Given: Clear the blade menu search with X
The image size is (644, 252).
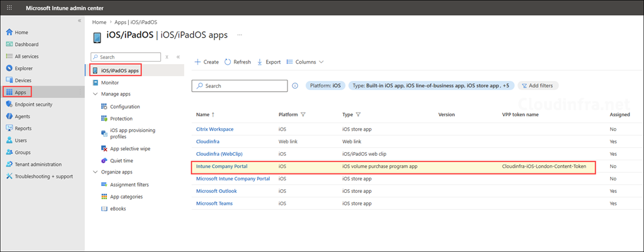Looking at the screenshot, I should [x=167, y=57].
